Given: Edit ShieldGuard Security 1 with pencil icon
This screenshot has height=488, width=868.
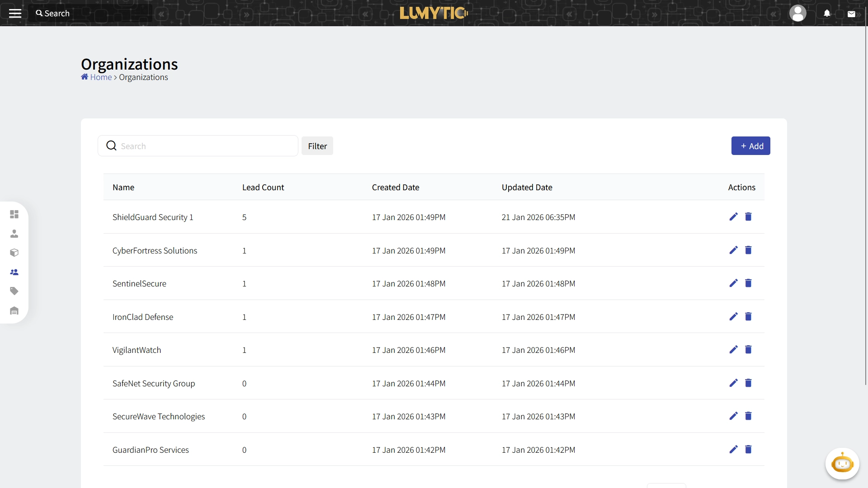Looking at the screenshot, I should tap(733, 217).
